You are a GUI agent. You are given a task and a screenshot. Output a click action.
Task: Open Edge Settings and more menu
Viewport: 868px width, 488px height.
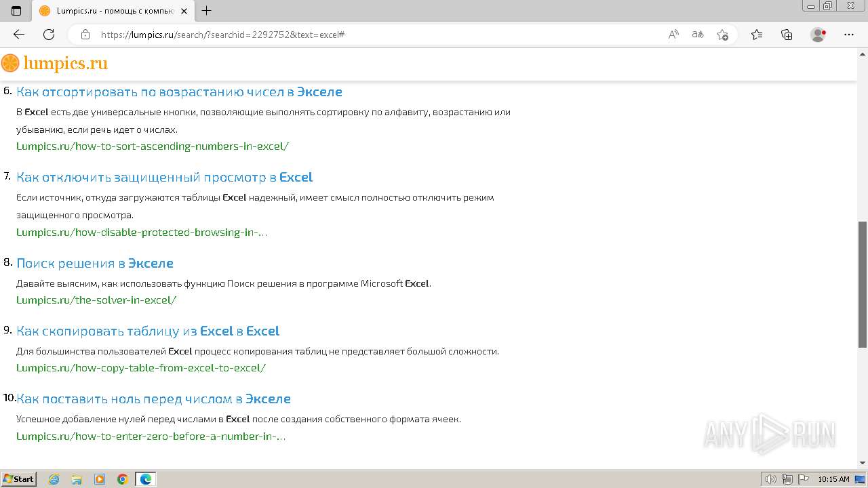[x=849, y=35]
